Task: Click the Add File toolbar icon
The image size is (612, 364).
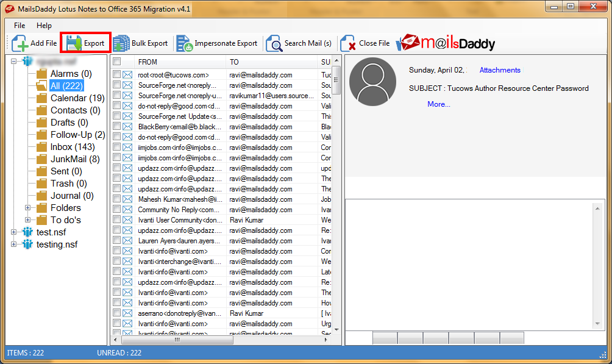Action: pyautogui.click(x=20, y=43)
